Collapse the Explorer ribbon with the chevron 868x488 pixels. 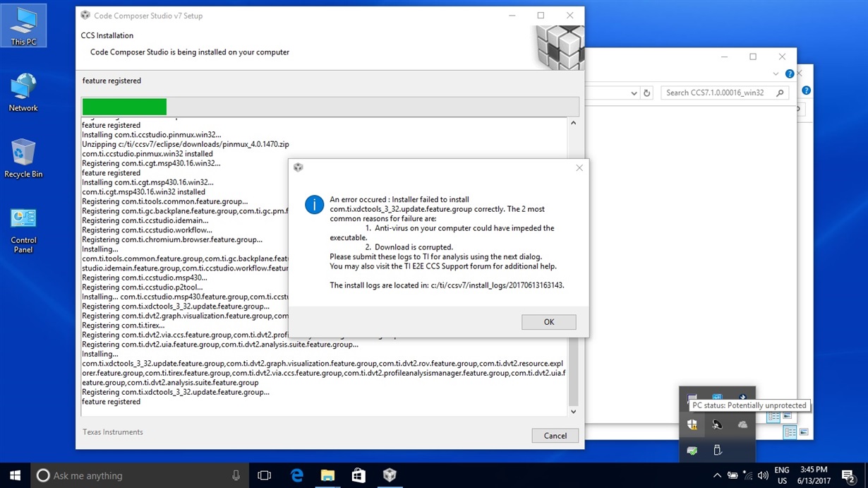pyautogui.click(x=776, y=73)
